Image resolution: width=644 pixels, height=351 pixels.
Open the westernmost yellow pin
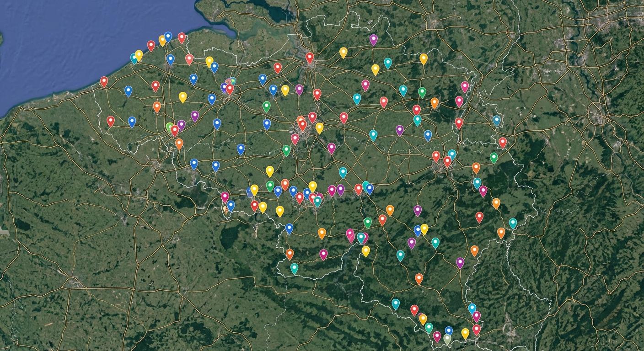click(x=139, y=55)
